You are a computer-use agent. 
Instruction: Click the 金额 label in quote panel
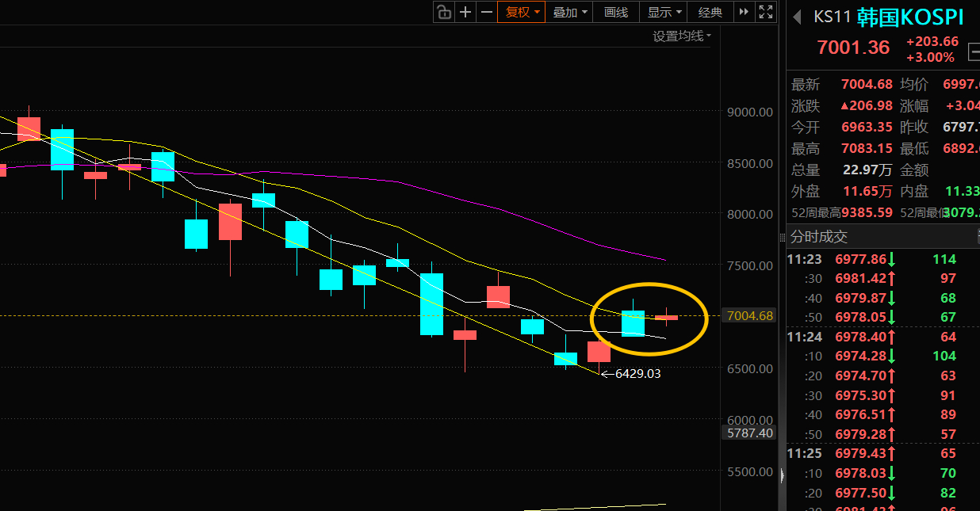coord(914,170)
